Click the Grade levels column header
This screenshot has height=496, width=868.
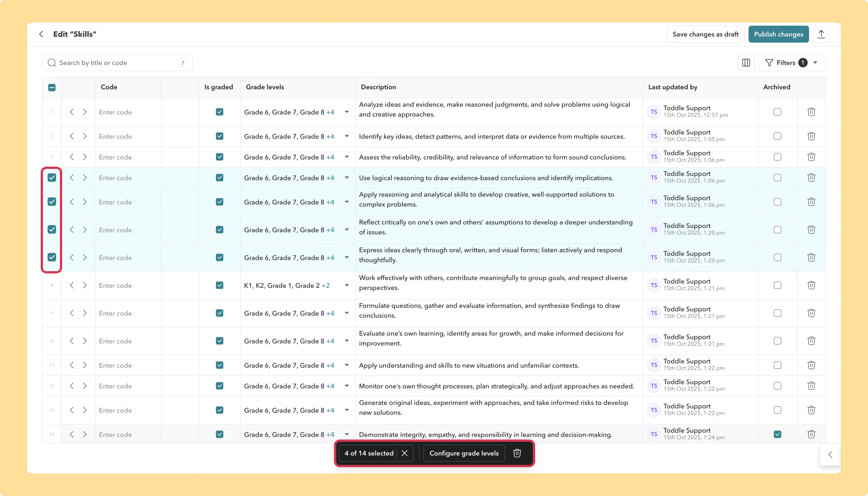pyautogui.click(x=265, y=87)
